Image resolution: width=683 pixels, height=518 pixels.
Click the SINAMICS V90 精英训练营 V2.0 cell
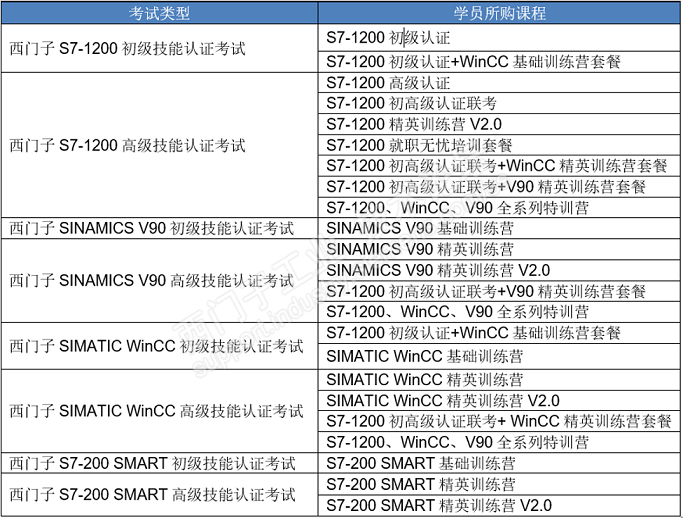(x=499, y=270)
